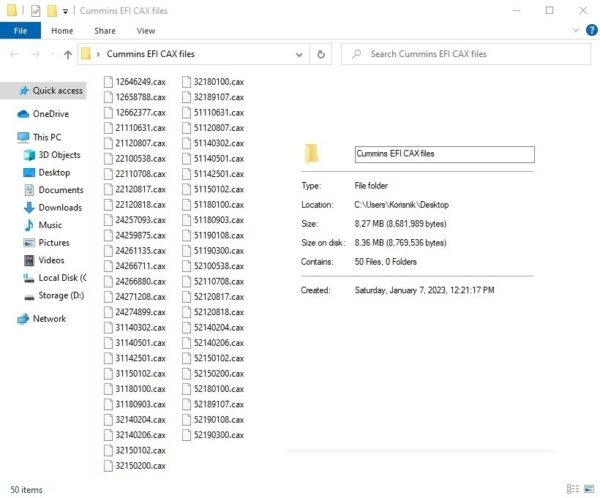Viewport: 600px width, 498px height.
Task: Focus the Search Cummins EFI CAX files box
Action: [466, 54]
